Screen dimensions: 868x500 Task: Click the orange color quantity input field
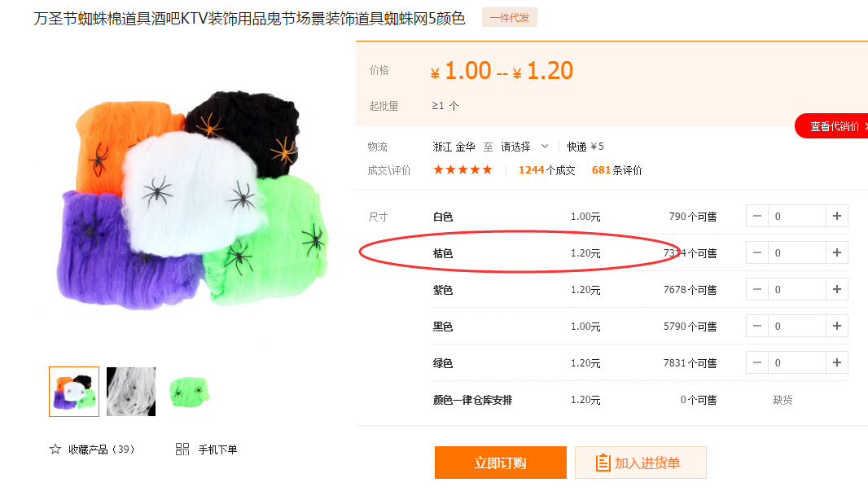(x=796, y=253)
